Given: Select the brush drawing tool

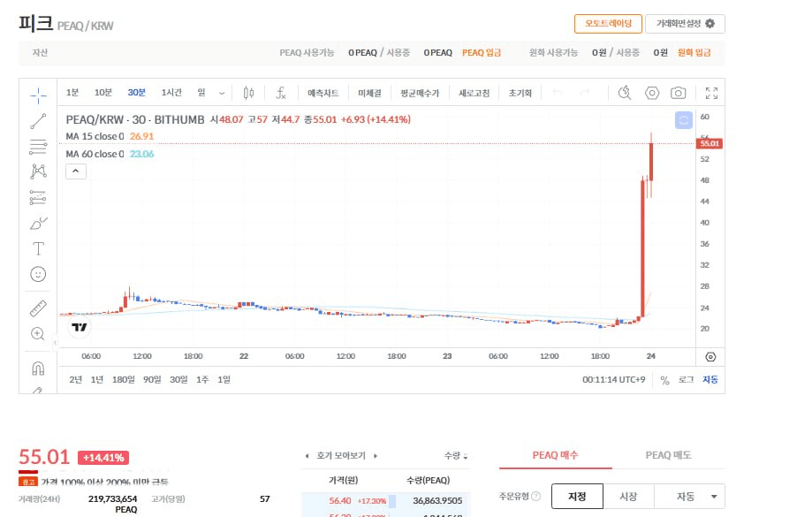Looking at the screenshot, I should pos(38,222).
